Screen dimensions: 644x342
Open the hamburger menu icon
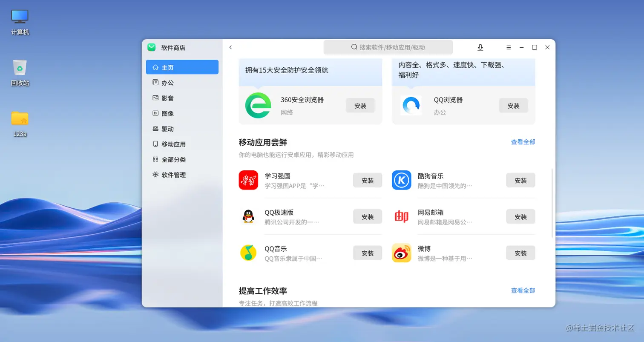point(509,47)
